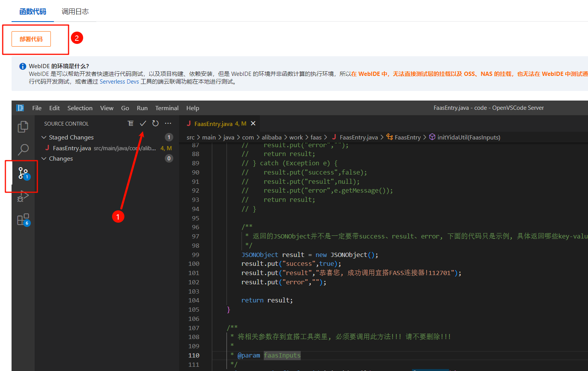Select the FaasEntry.java editor tab

pyautogui.click(x=220, y=123)
